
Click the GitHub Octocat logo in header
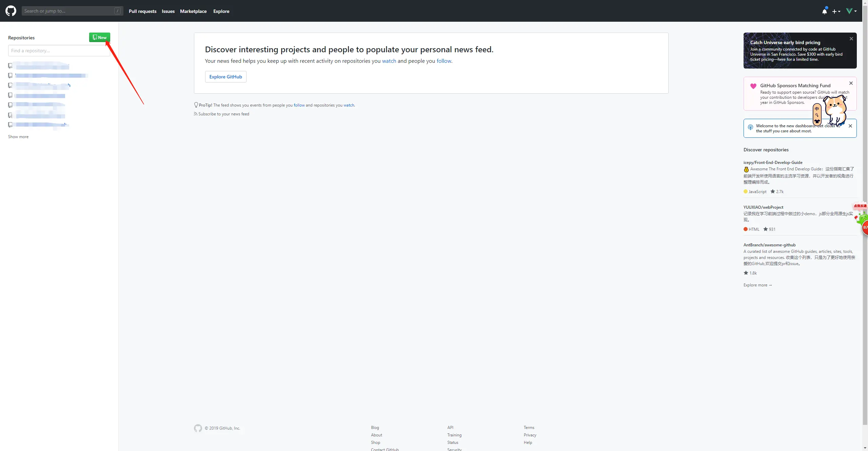coord(11,11)
